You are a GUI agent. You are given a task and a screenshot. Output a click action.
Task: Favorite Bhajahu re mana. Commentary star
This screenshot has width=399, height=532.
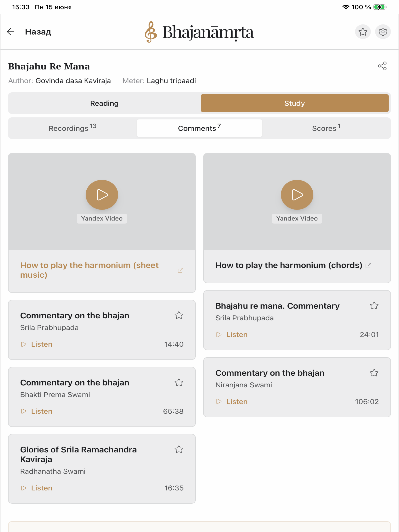pos(374,306)
